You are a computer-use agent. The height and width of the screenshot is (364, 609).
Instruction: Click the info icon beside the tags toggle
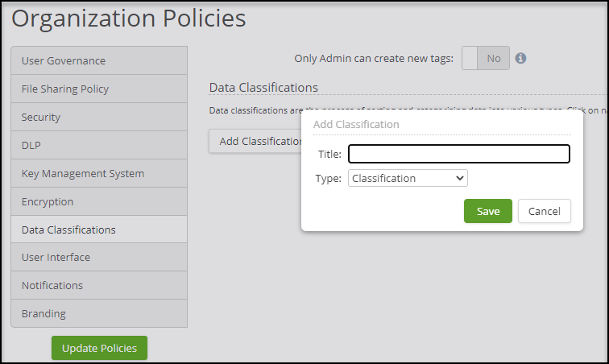(520, 59)
